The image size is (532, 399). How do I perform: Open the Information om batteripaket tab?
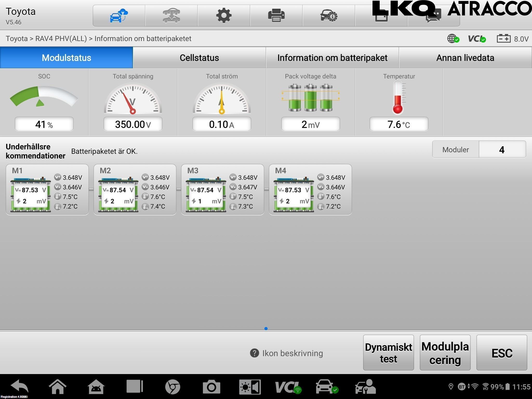(332, 58)
